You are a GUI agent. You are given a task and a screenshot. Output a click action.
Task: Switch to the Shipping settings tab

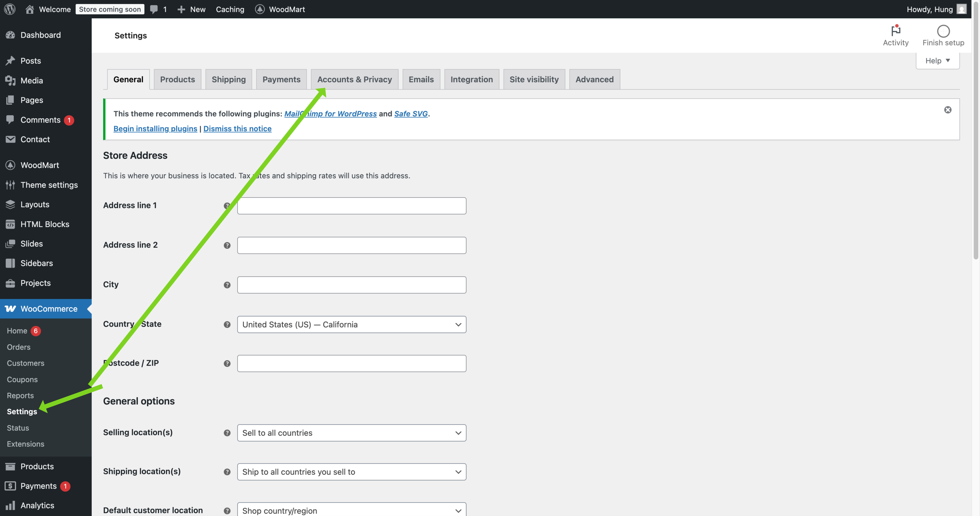click(229, 80)
